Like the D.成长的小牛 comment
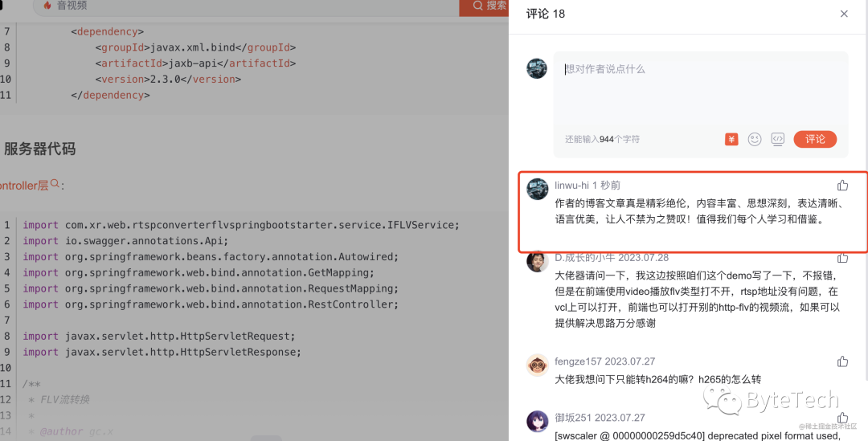Viewport: 868px width, 441px height. click(842, 258)
